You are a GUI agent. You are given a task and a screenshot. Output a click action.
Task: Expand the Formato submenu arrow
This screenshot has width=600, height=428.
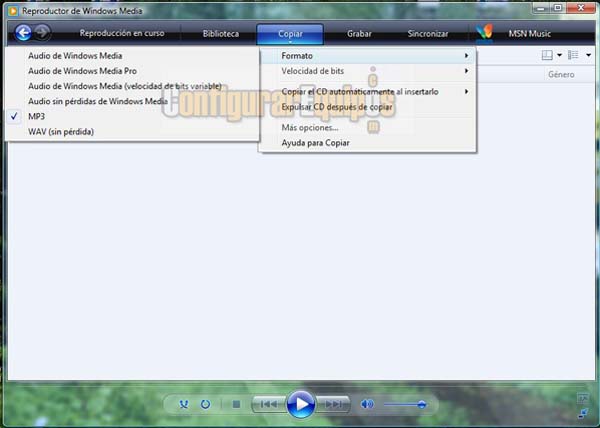click(x=466, y=56)
